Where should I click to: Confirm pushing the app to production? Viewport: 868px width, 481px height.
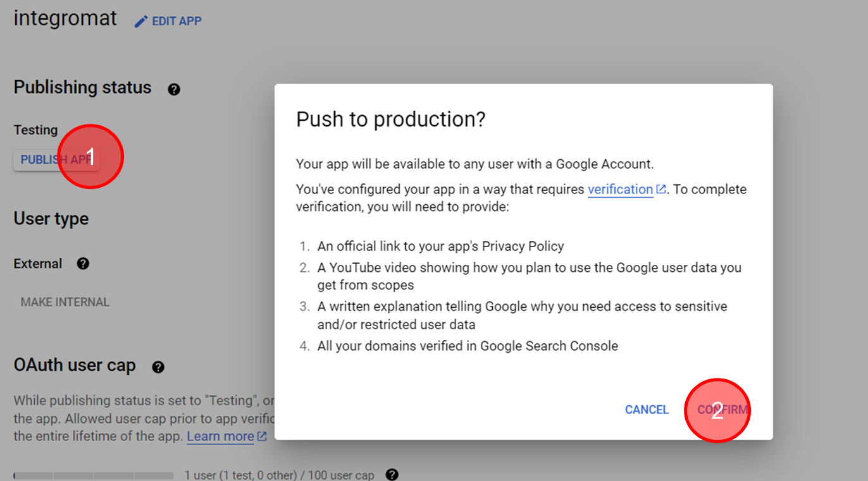pos(722,410)
